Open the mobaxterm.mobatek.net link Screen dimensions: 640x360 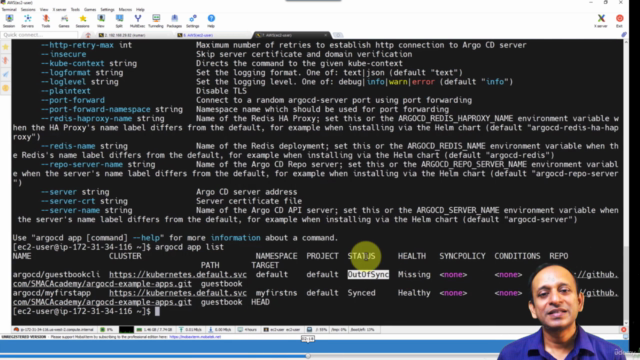tap(195, 337)
